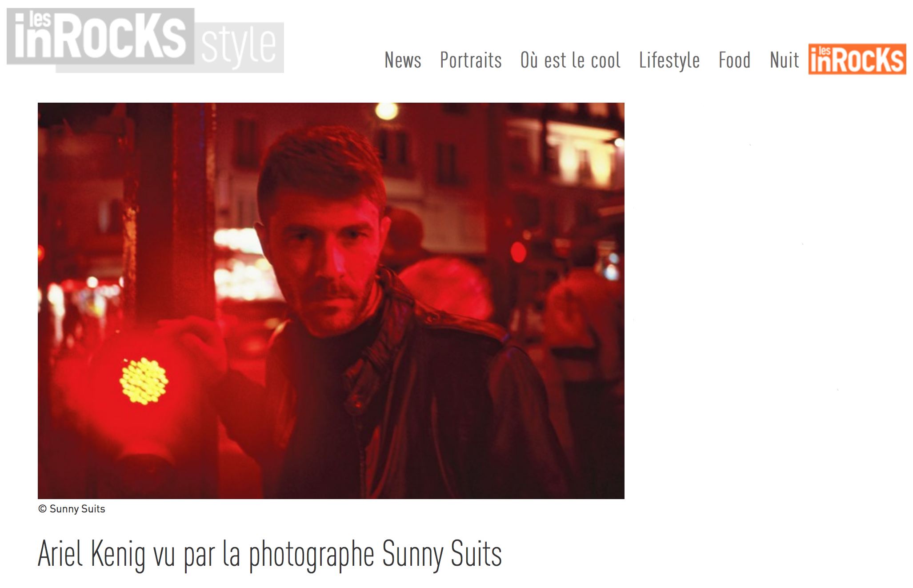Open the Nuit section
The width and height of the screenshot is (913, 588).
785,60
